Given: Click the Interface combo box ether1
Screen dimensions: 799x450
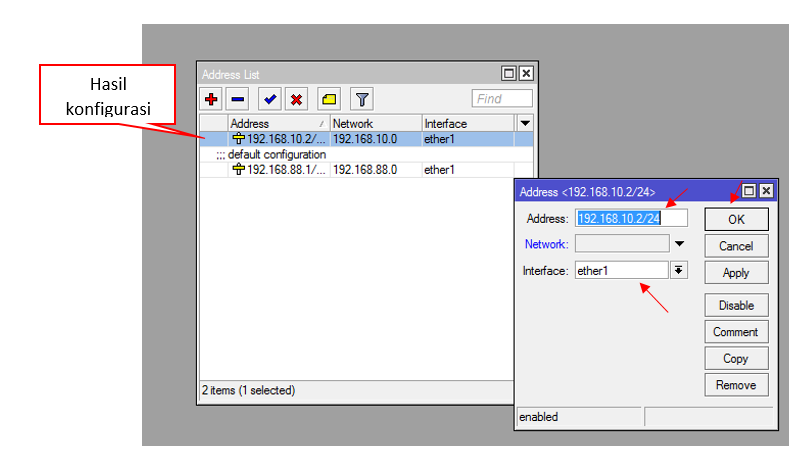Looking at the screenshot, I should pyautogui.click(x=622, y=271).
